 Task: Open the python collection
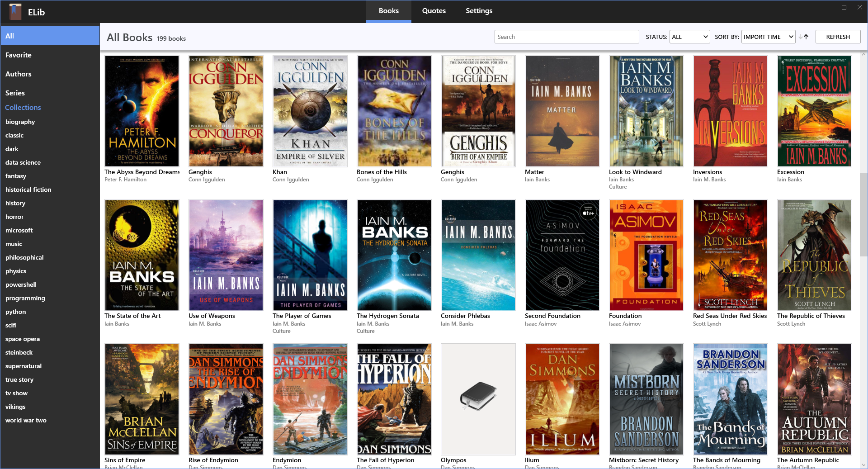click(16, 312)
